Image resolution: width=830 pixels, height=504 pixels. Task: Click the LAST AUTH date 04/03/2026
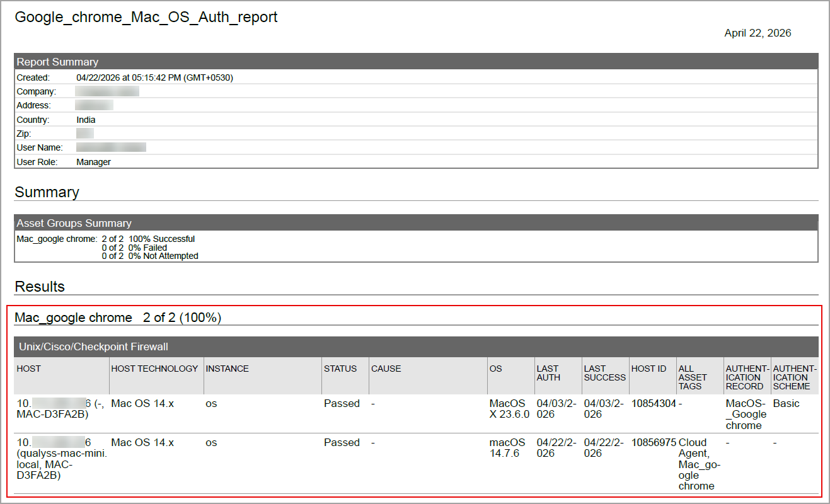tap(557, 409)
